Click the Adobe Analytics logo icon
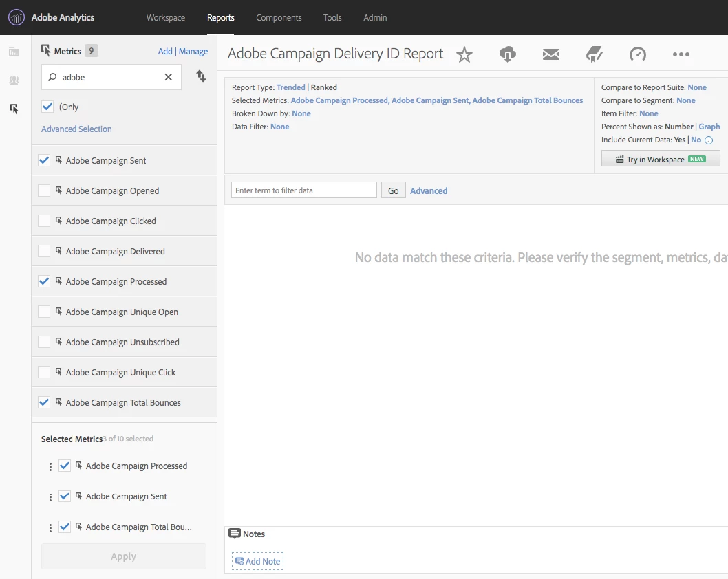 pyautogui.click(x=17, y=18)
